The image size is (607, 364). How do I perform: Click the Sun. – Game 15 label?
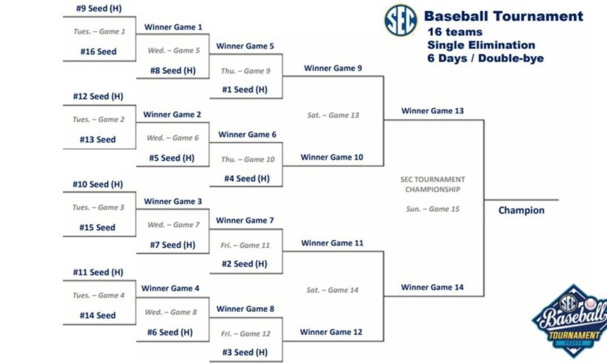[433, 209]
